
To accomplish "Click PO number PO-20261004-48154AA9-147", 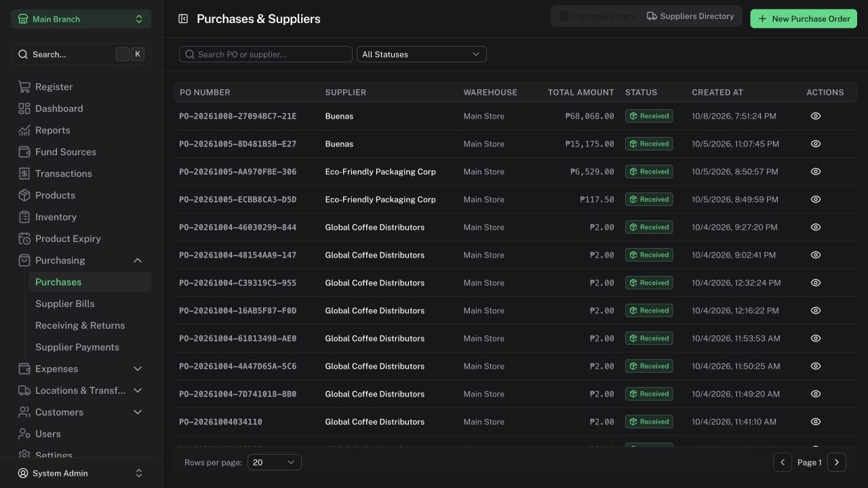I will pos(238,255).
